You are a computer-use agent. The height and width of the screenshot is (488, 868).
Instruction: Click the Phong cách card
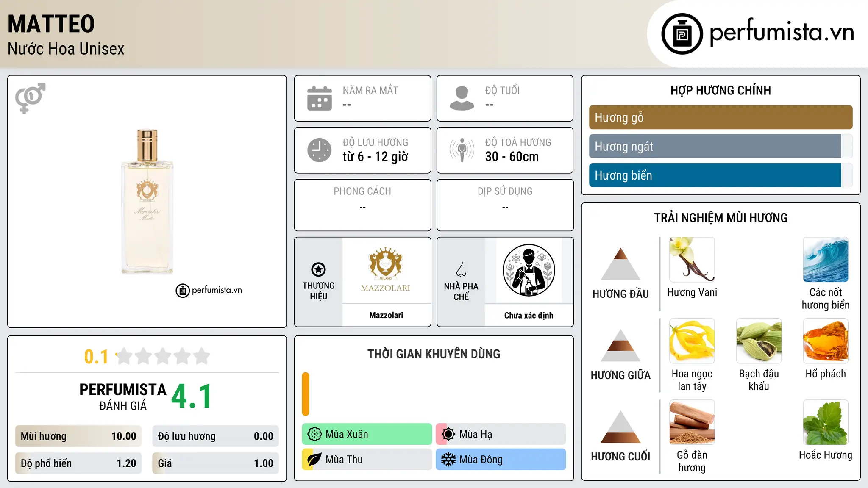pyautogui.click(x=362, y=205)
